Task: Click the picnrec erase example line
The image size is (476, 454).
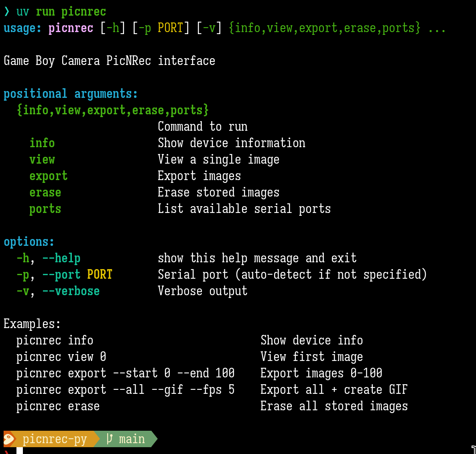Action: (x=58, y=406)
